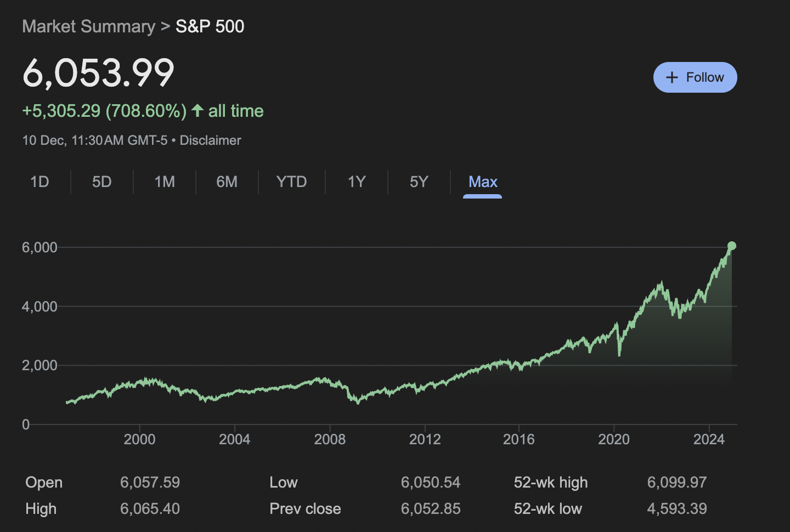Click the High value 6,065.40
Image resolution: width=790 pixels, height=532 pixels.
click(150, 509)
